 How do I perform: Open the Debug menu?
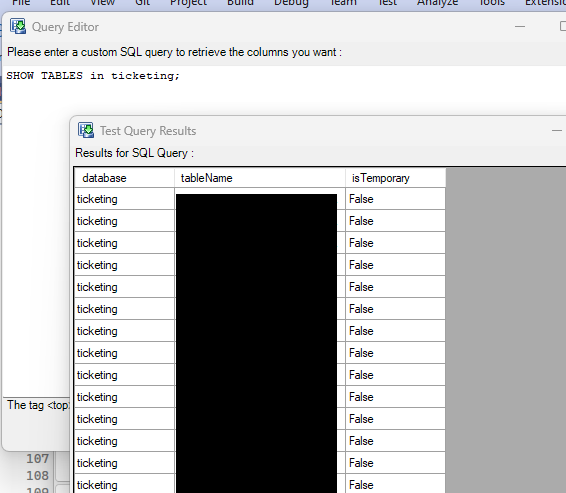point(291,3)
